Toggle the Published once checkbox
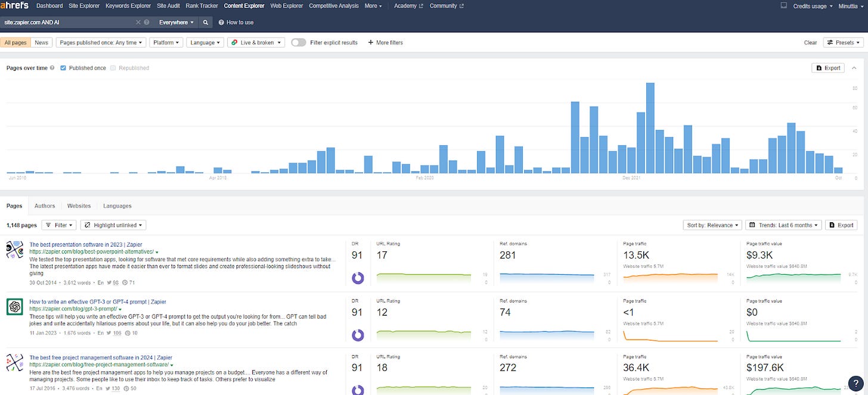Screen dimensions: 868x395 click(64, 68)
